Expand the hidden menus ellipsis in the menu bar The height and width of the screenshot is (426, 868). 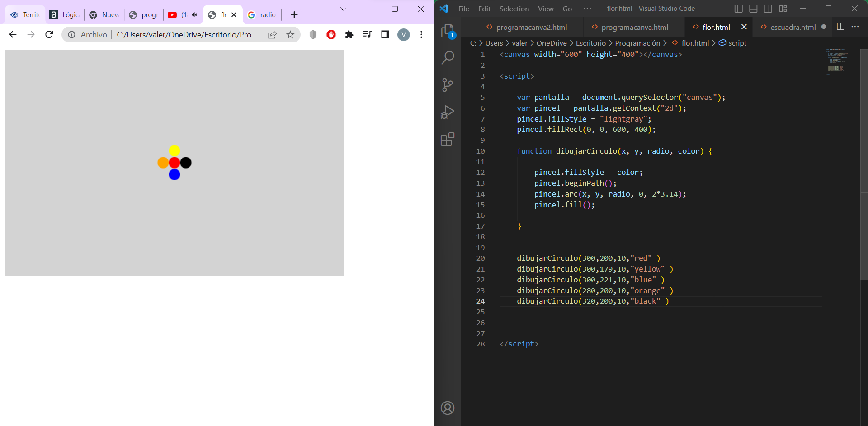[x=587, y=9]
